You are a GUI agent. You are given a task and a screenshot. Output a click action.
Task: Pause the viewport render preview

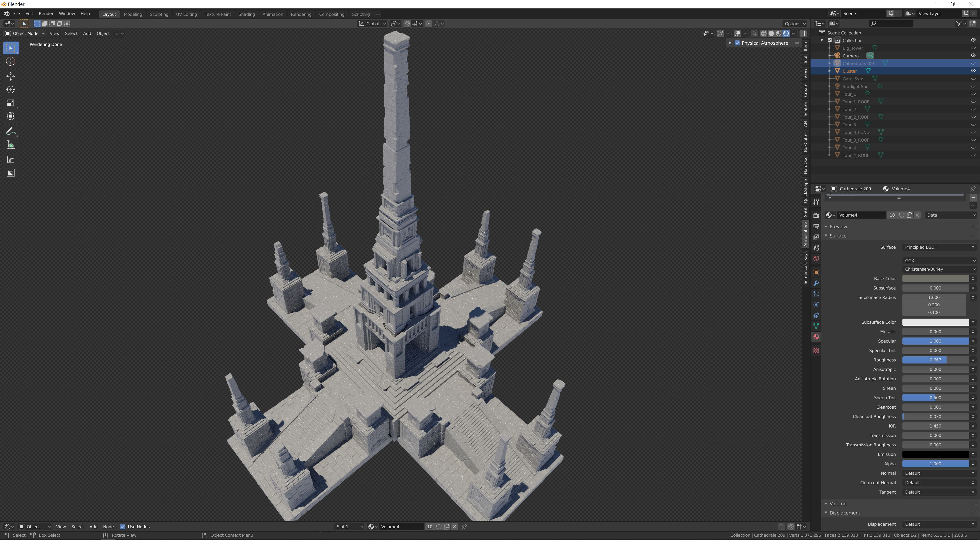click(x=803, y=33)
